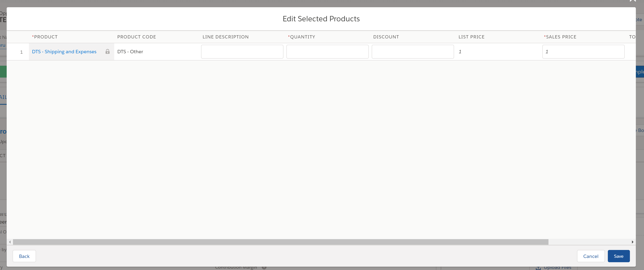Click the scrollbar right arrow
Screen dimensions: 644x270
[x=632, y=242]
